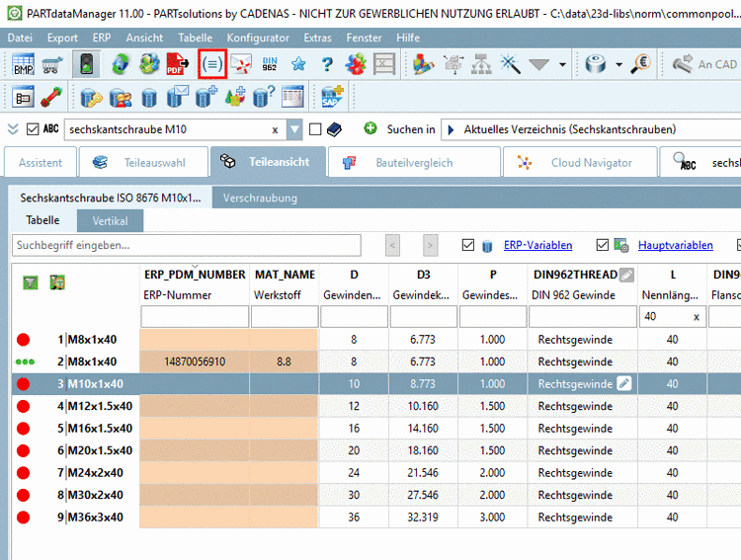Open the DIN 962 toolbar icon
This screenshot has width=741, height=560.
[269, 64]
